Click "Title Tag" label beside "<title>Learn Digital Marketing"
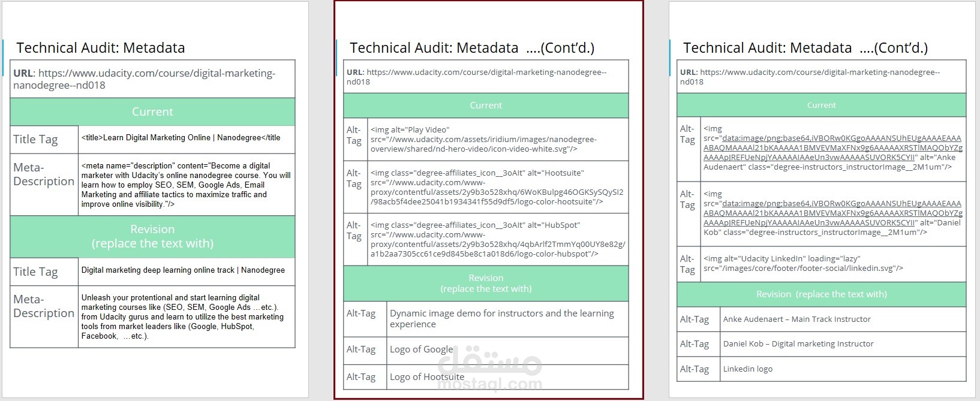 tap(36, 140)
